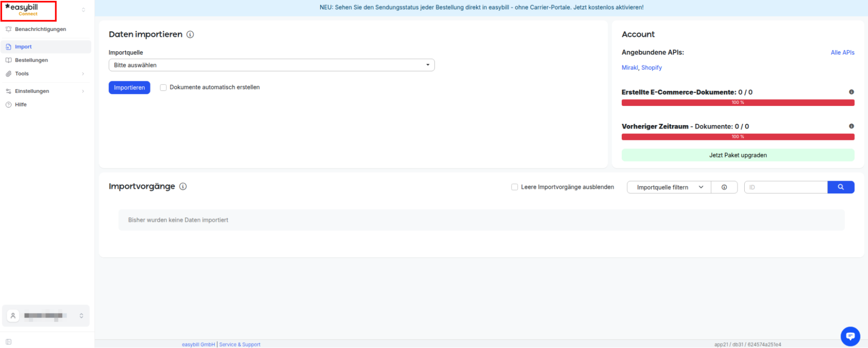868x348 pixels.
Task: Collapse sidebar using bottom-left panel icon
Action: 9,342
